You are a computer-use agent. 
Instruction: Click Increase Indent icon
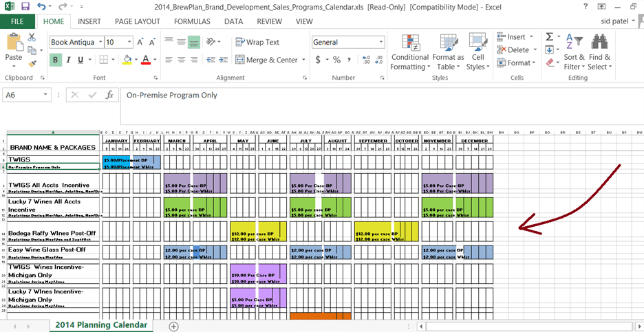click(224, 60)
